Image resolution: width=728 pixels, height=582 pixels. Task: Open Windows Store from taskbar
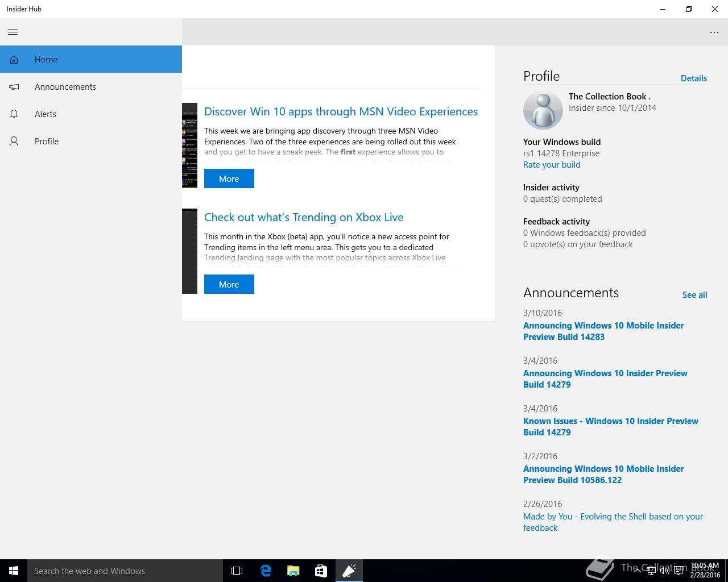click(321, 571)
